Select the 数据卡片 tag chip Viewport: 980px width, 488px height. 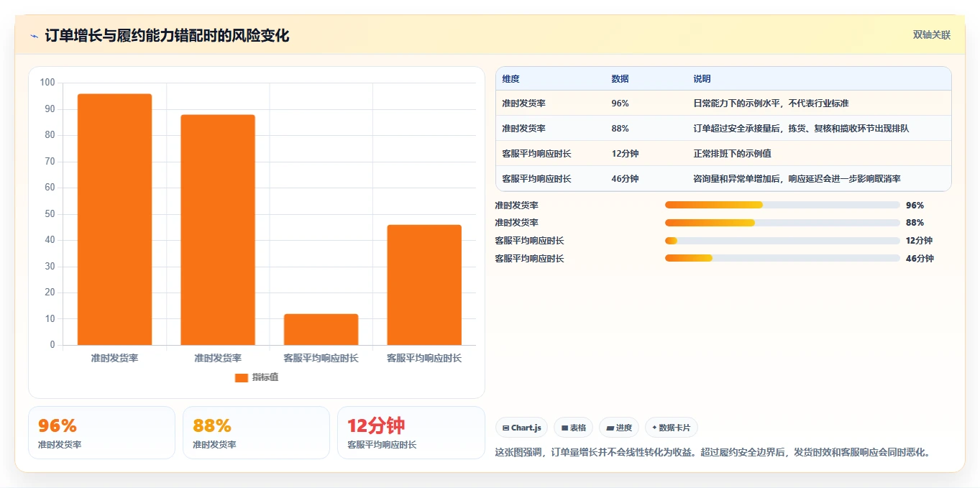click(x=672, y=428)
